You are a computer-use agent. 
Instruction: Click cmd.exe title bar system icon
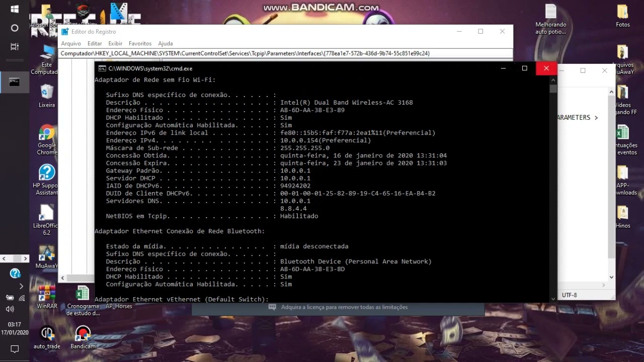coord(102,68)
